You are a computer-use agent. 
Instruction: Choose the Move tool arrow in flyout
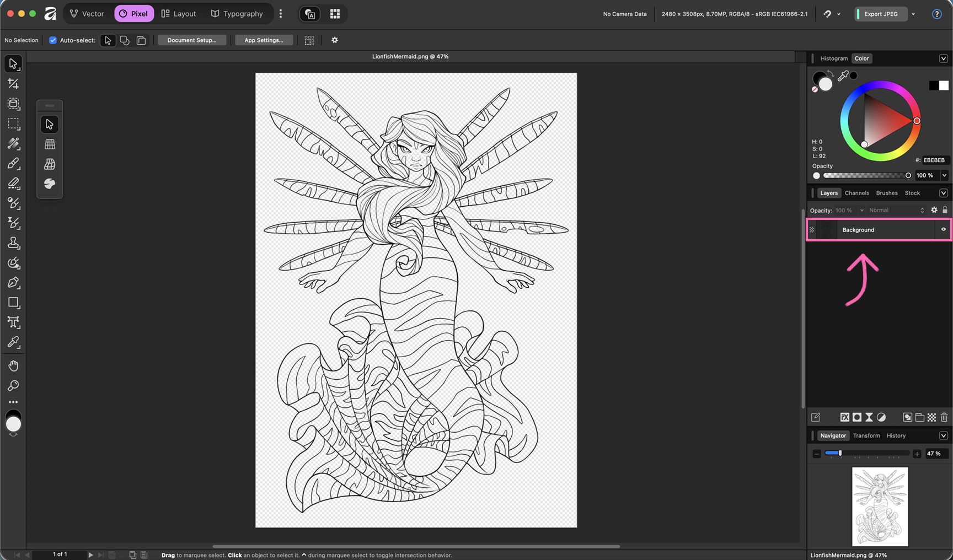pyautogui.click(x=50, y=125)
